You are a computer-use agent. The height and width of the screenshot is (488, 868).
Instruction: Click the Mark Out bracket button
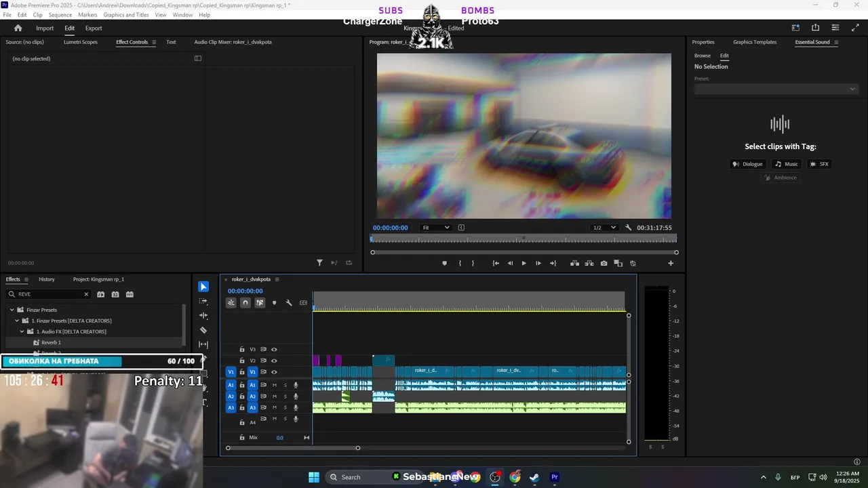tap(473, 263)
